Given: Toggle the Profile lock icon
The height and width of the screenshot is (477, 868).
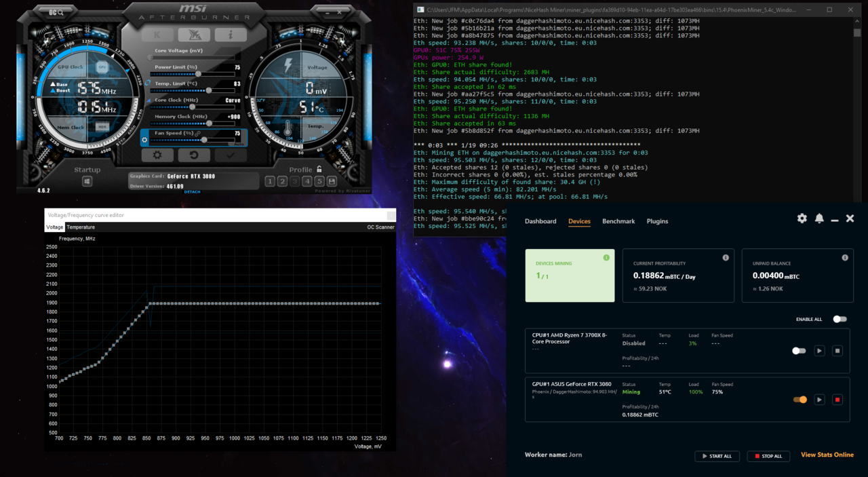Looking at the screenshot, I should click(319, 169).
